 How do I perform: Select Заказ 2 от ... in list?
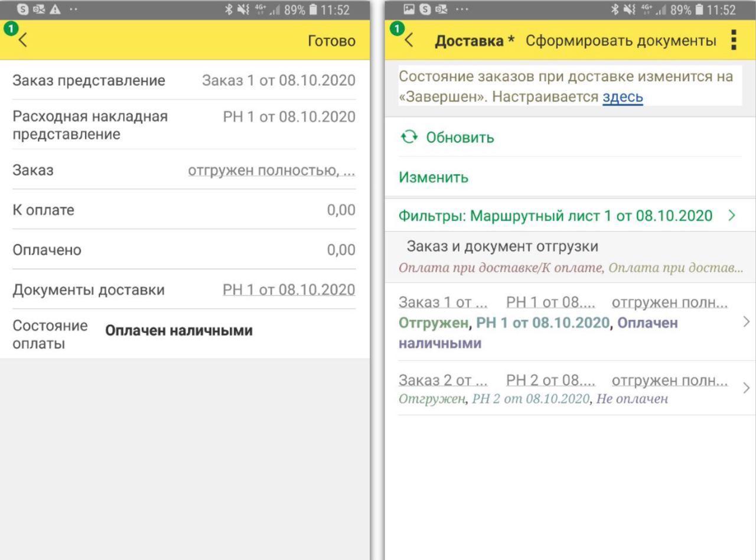tap(444, 380)
